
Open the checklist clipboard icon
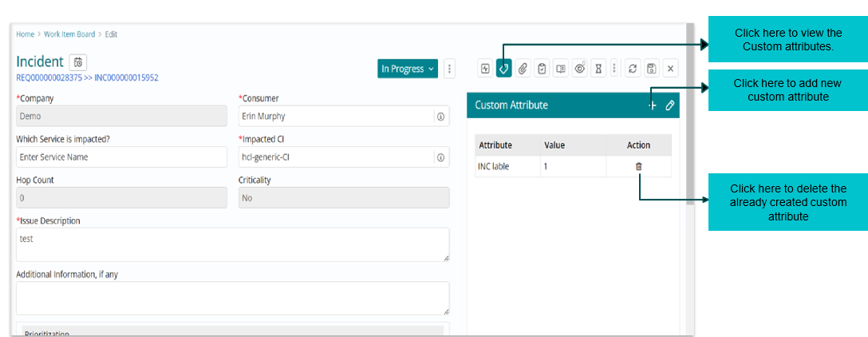point(542,69)
